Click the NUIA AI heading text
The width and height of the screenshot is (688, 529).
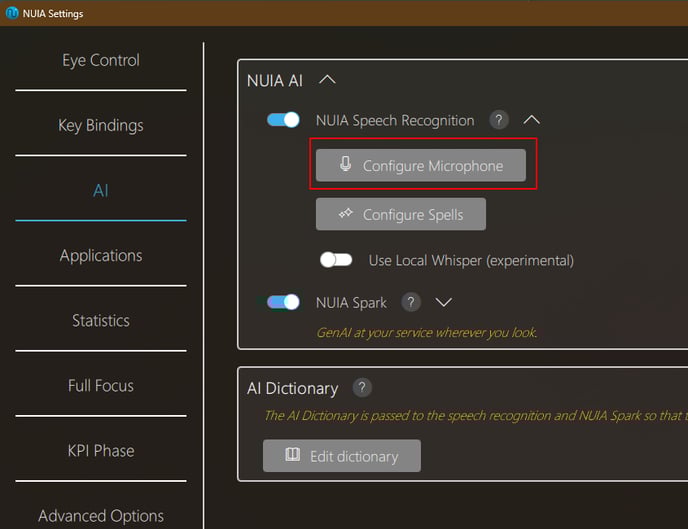(275, 81)
